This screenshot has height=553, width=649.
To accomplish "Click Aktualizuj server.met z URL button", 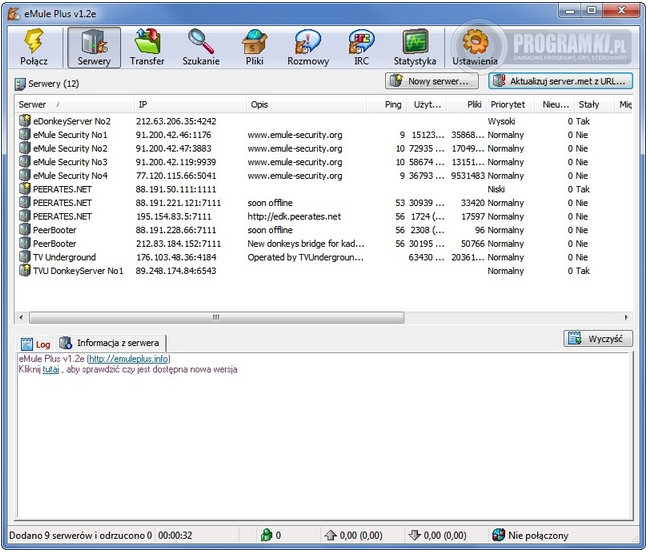I will (560, 81).
